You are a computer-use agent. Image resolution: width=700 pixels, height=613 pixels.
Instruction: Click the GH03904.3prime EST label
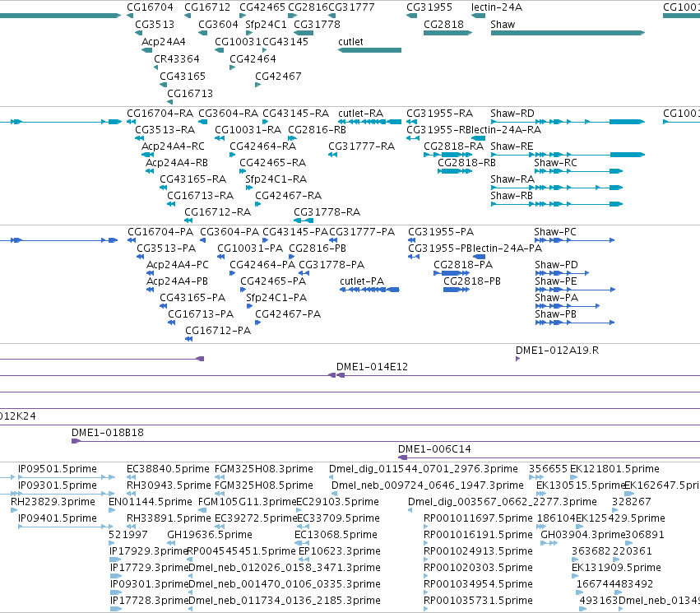[x=582, y=535]
